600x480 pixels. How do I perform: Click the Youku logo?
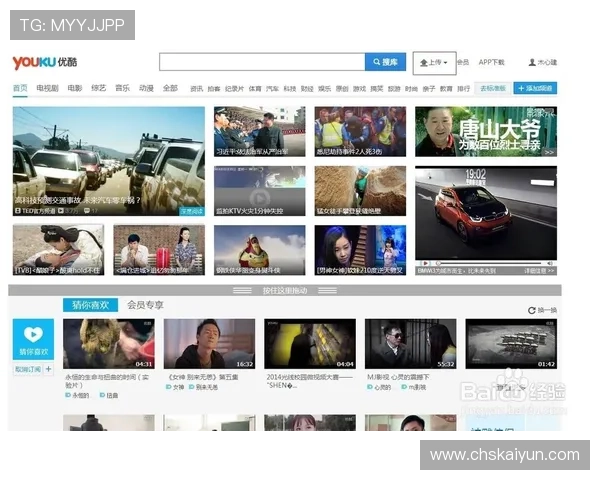[45, 62]
